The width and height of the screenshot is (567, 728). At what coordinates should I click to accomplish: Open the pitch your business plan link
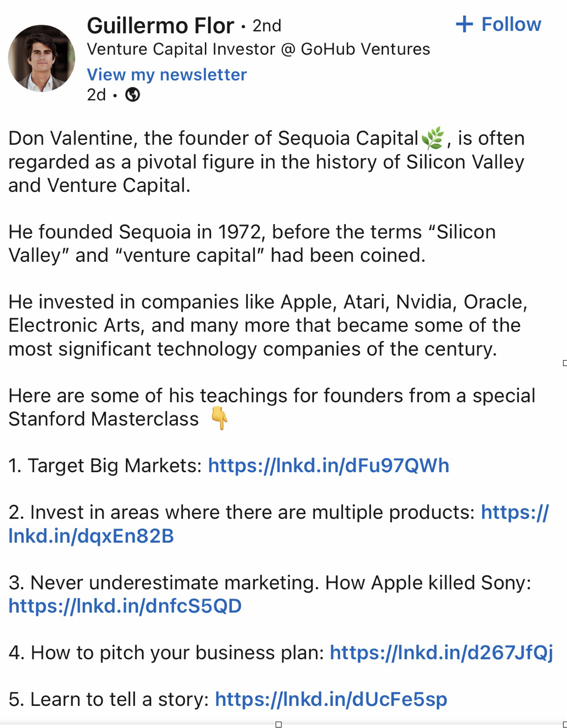[441, 653]
